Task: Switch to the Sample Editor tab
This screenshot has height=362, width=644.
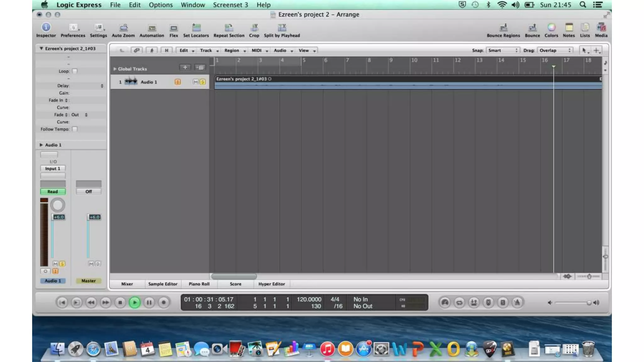Action: 163,284
